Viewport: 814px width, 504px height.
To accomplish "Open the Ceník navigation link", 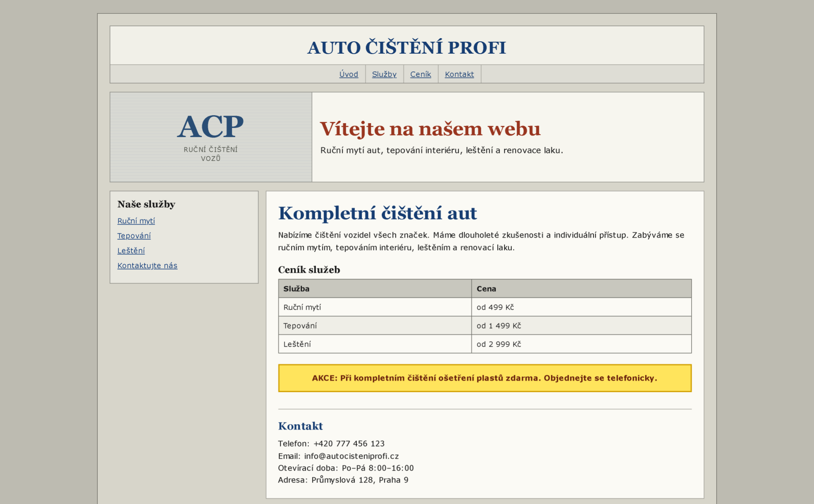I will click(x=421, y=74).
